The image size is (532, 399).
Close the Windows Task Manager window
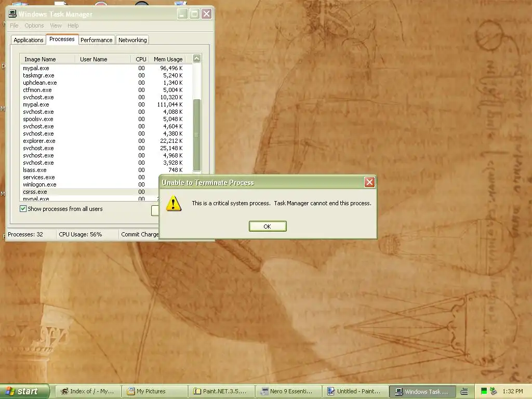[x=207, y=14]
